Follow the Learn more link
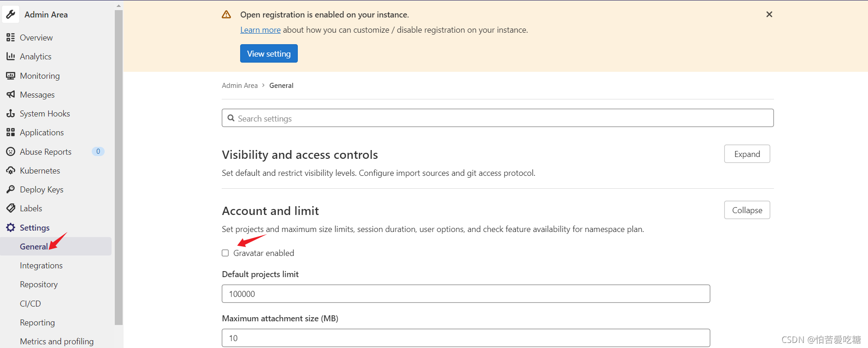The width and height of the screenshot is (868, 348). (260, 30)
